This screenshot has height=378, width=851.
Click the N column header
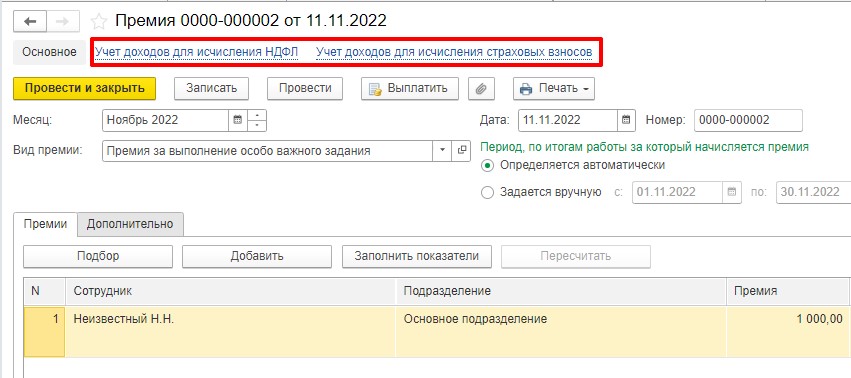tap(45, 291)
